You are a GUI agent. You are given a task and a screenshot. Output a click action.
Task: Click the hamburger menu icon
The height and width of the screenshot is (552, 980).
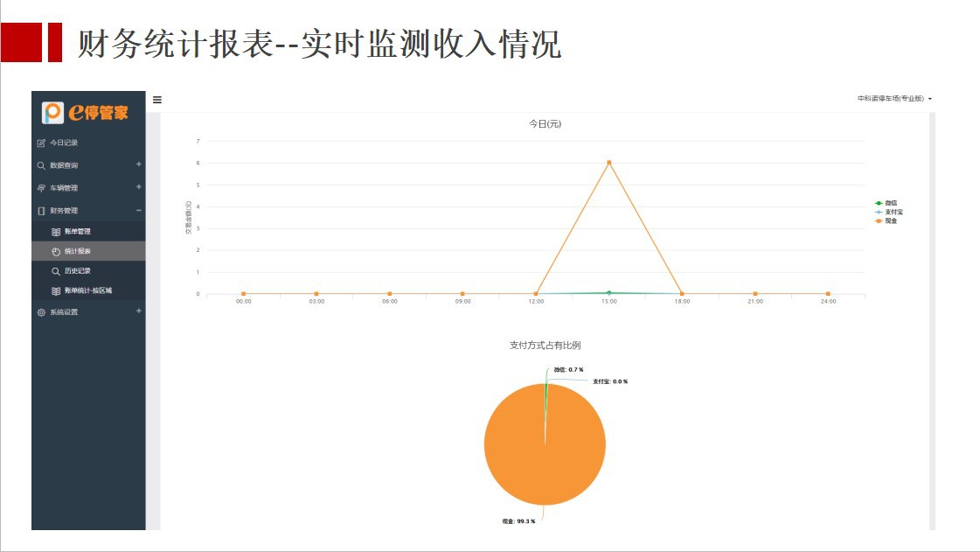pyautogui.click(x=157, y=100)
